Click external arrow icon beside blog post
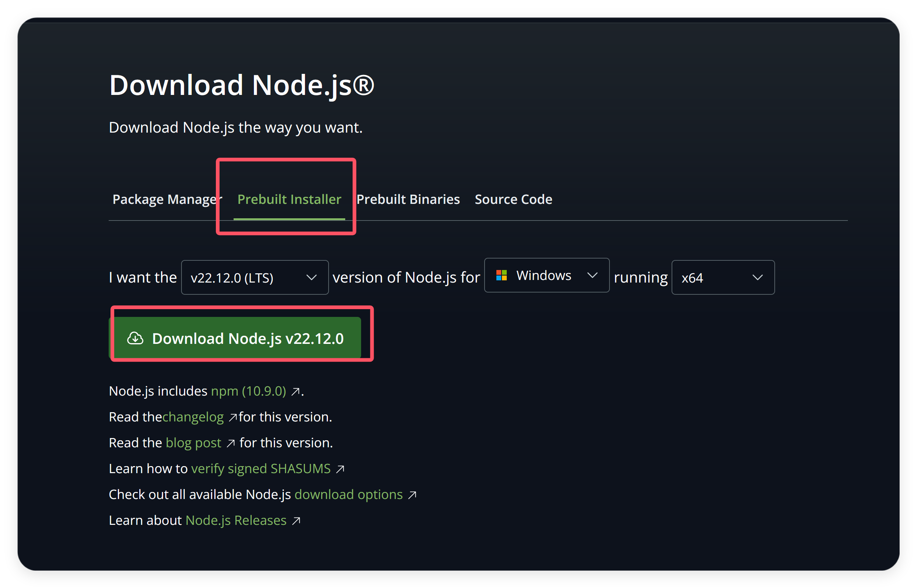Viewport: 917px width, 588px height. [230, 443]
